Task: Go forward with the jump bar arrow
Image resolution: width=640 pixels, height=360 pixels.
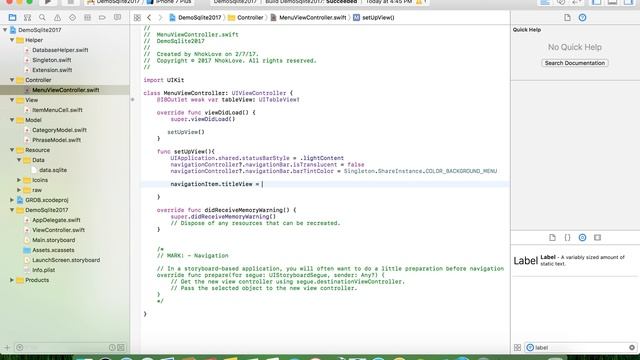Action: click(x=160, y=18)
